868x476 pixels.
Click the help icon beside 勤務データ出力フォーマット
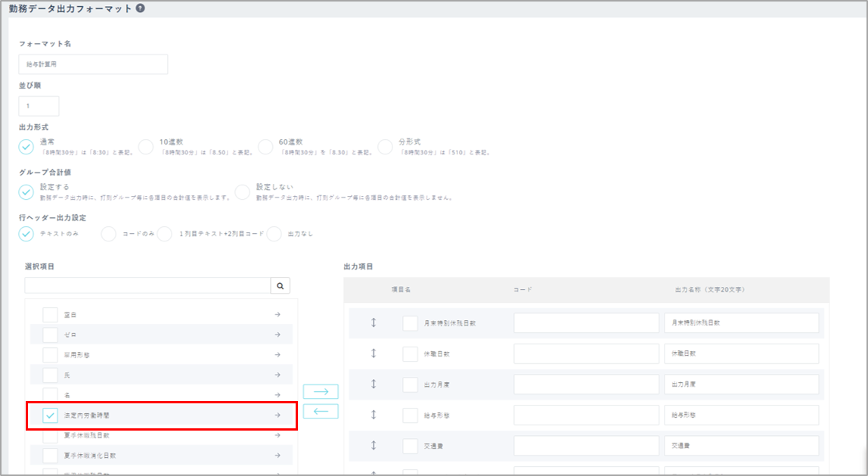click(x=141, y=9)
